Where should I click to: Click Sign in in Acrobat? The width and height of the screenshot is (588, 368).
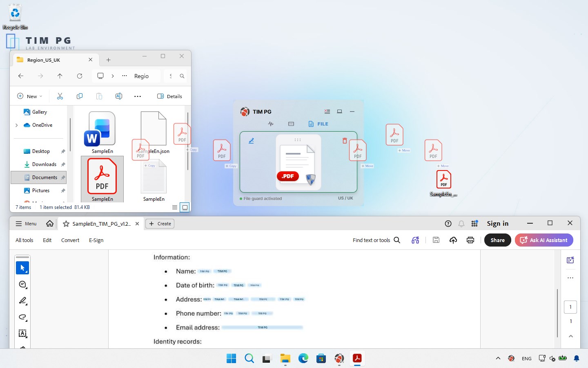tap(498, 223)
